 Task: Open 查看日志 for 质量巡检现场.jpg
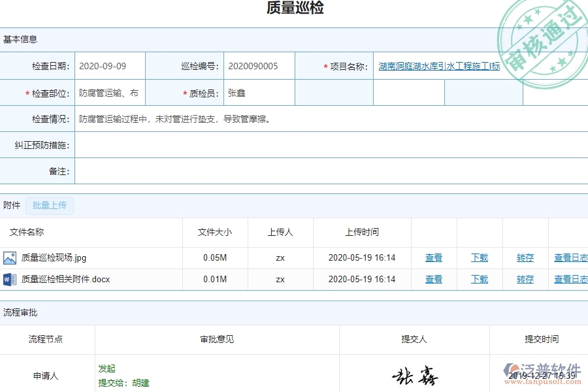pyautogui.click(x=569, y=257)
